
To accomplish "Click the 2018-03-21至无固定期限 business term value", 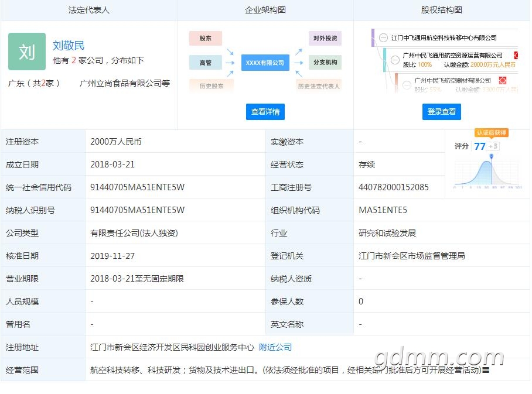I will (x=137, y=279).
